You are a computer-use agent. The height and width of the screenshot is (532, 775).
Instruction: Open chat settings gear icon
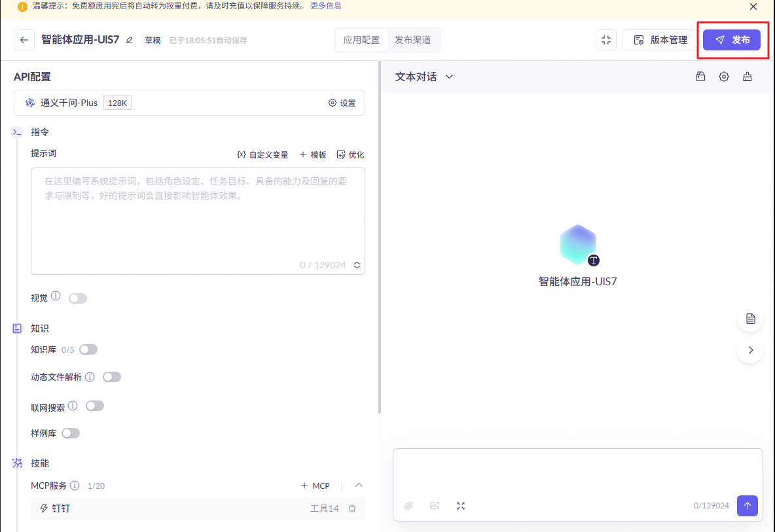click(723, 77)
